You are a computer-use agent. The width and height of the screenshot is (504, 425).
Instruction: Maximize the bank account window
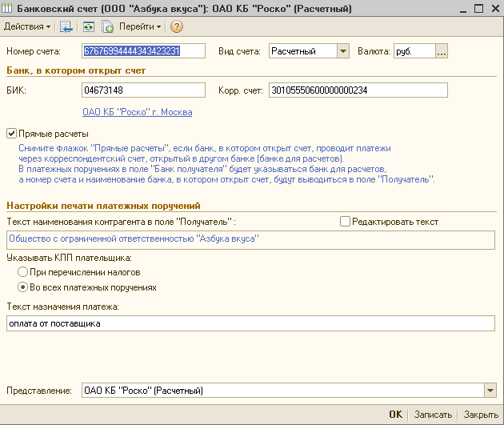tap(478, 9)
